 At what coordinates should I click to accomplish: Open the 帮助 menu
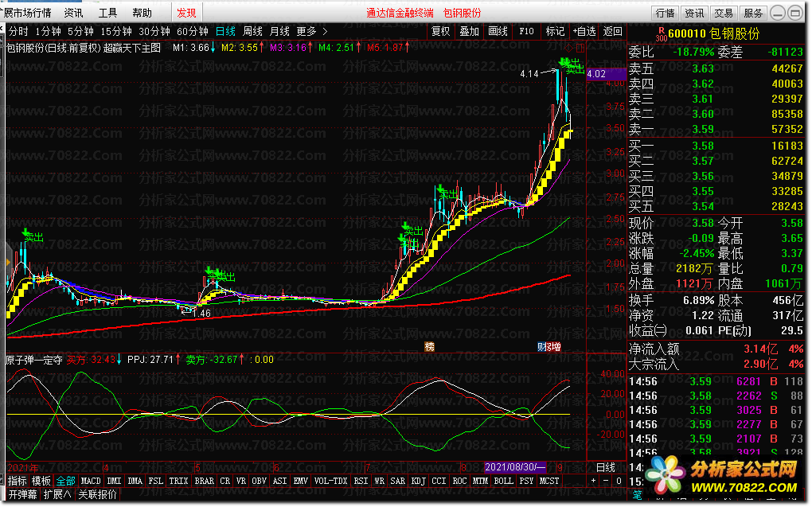142,13
